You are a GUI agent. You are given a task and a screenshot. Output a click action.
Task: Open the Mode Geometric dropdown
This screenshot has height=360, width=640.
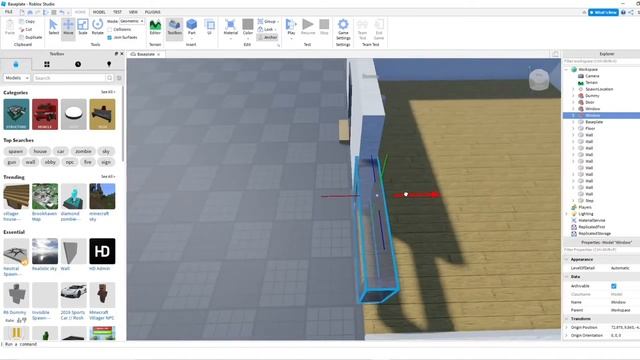pyautogui.click(x=131, y=21)
